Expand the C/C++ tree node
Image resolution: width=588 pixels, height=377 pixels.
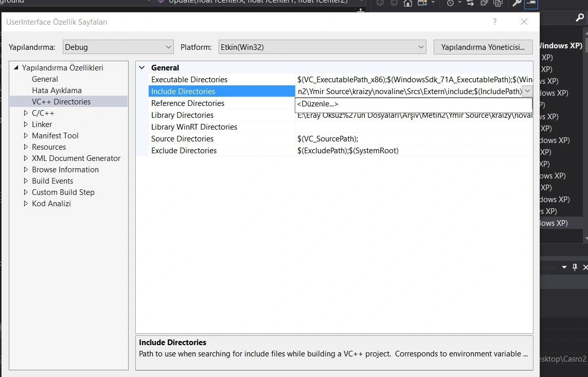click(26, 113)
